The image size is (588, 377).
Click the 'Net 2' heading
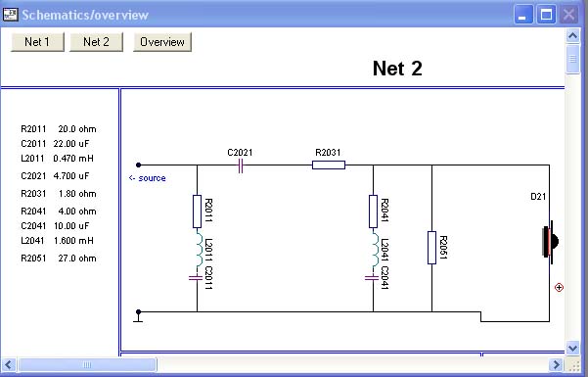coord(397,69)
